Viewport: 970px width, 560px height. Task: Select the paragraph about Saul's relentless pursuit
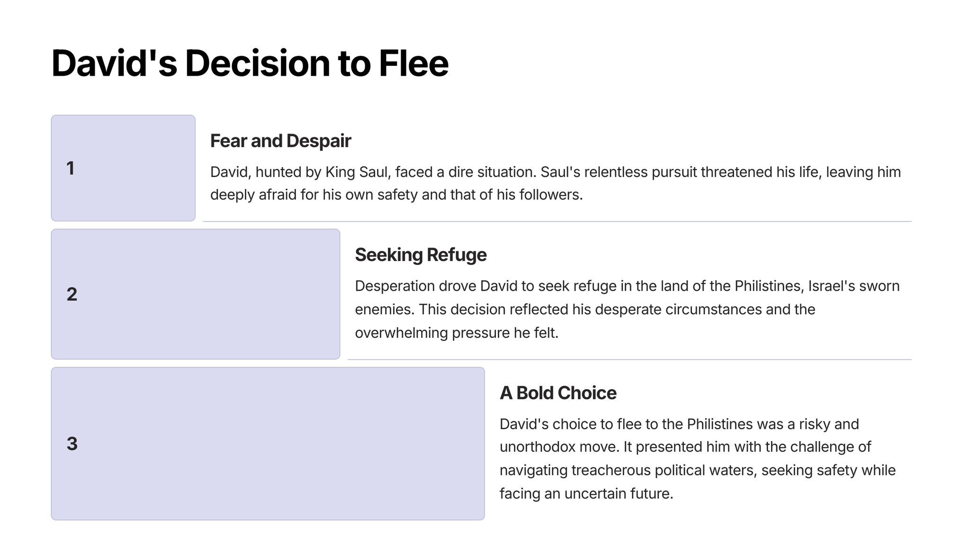pyautogui.click(x=555, y=183)
